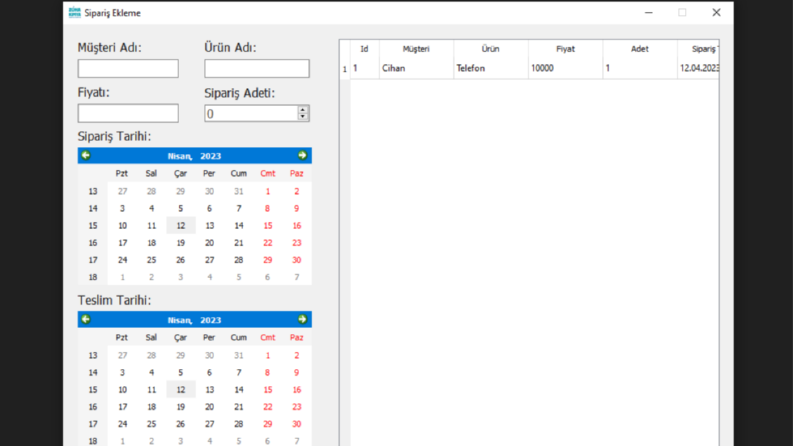Image resolution: width=793 pixels, height=446 pixels.
Task: Sort table by the Id column header
Action: tap(364, 49)
